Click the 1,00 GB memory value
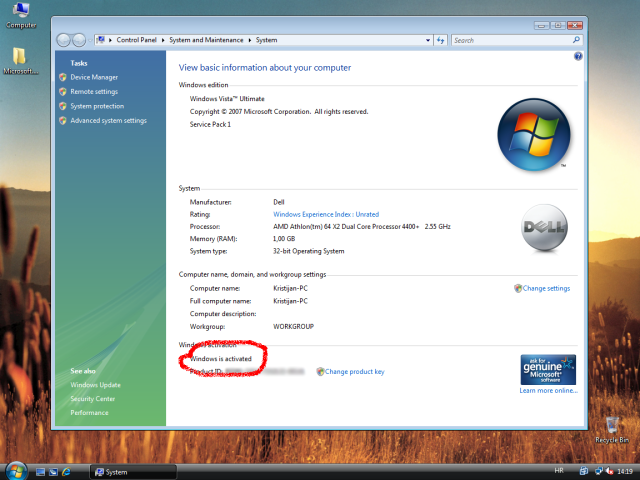The width and height of the screenshot is (640, 480). coord(284,239)
